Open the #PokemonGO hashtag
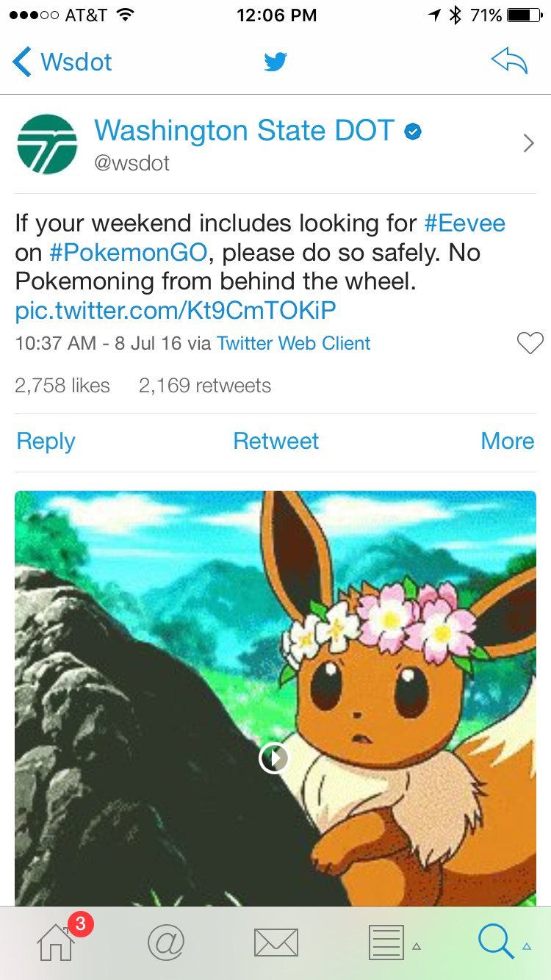Screen dimensions: 551x980 tap(129, 252)
